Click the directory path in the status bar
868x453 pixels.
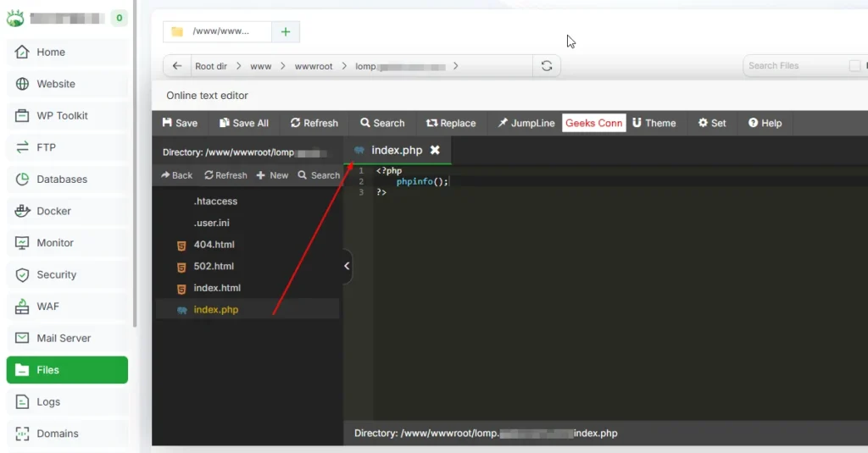click(x=486, y=434)
